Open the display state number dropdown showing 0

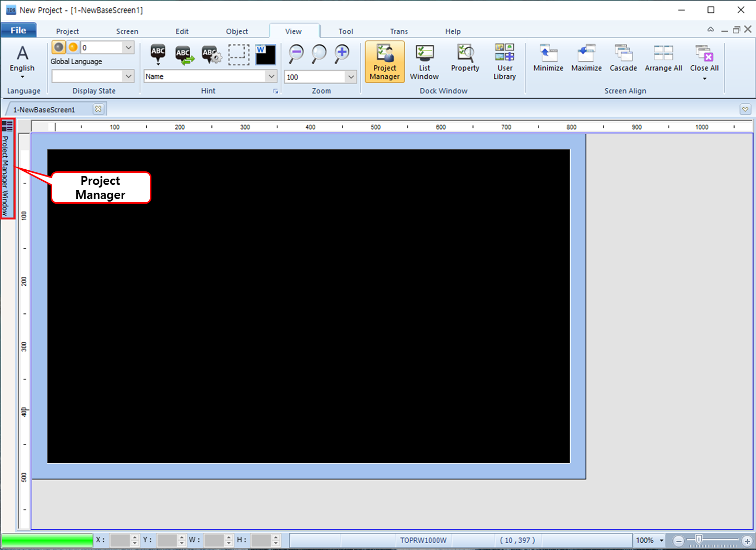point(128,48)
